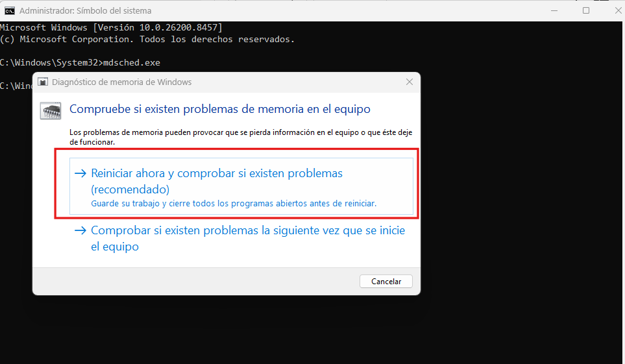
Task: Click the memory chip icon in dialog header
Action: click(x=51, y=110)
